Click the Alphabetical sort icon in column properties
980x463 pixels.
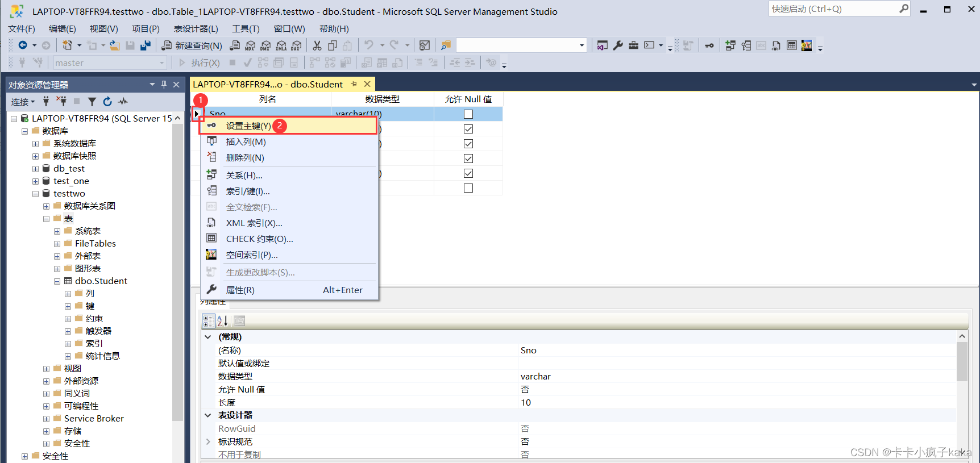[222, 321]
